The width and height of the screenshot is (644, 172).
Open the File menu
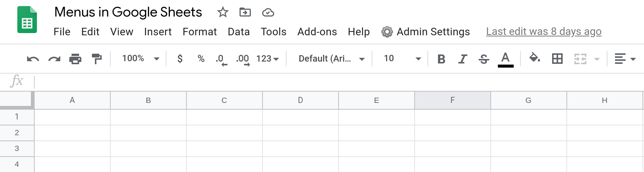(x=62, y=32)
